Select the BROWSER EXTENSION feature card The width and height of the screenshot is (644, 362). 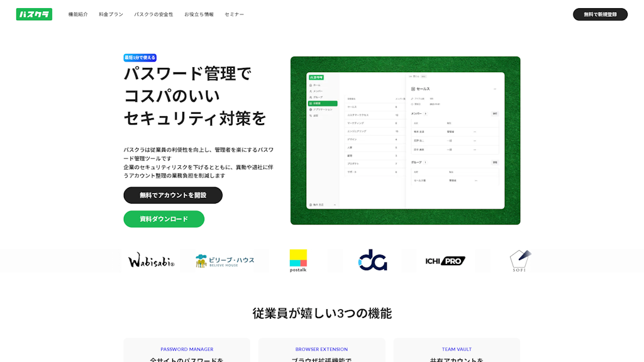pyautogui.click(x=321, y=350)
